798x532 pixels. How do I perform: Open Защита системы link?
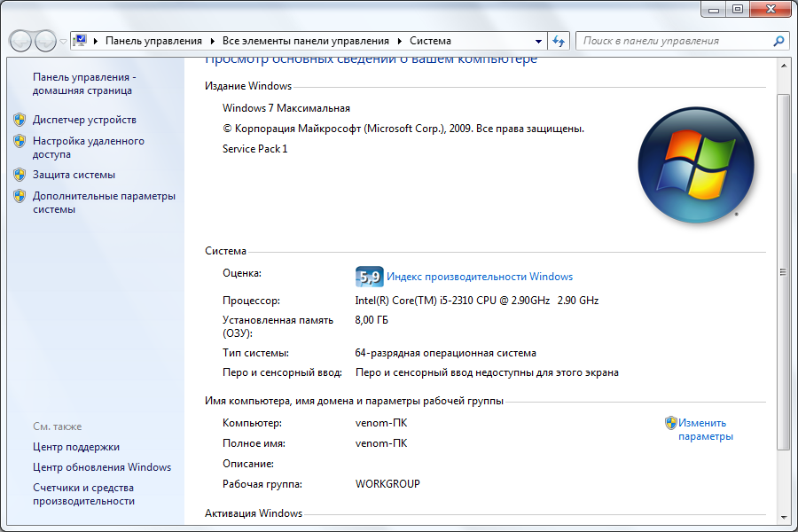point(74,175)
